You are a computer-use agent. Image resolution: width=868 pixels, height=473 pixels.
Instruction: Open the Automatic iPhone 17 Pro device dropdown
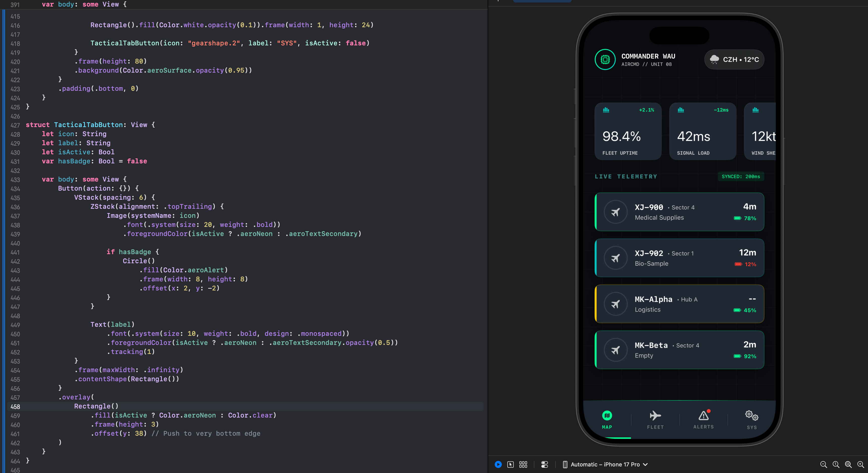(605, 464)
